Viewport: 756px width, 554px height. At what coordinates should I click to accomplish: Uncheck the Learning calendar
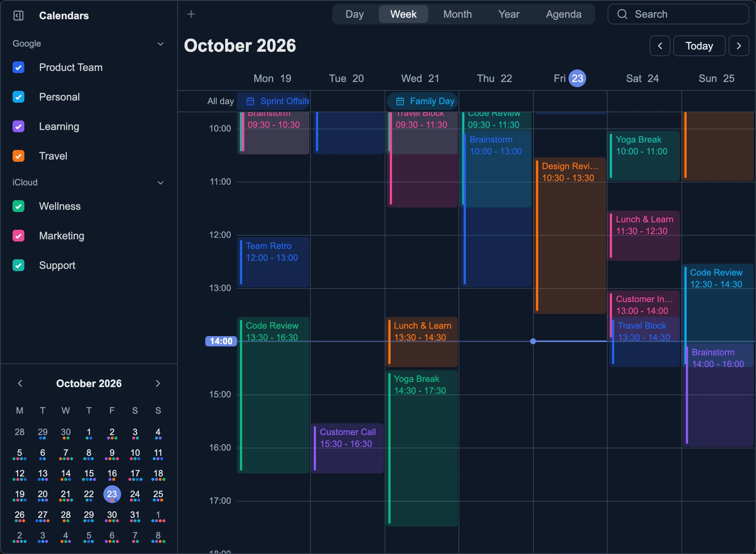pyautogui.click(x=18, y=126)
